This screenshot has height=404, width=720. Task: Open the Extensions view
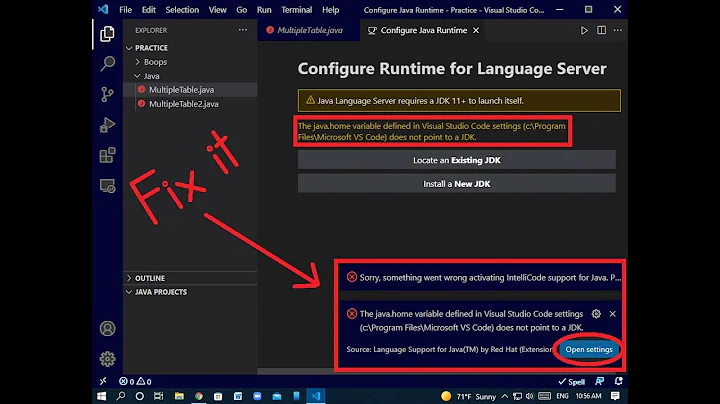tap(107, 155)
